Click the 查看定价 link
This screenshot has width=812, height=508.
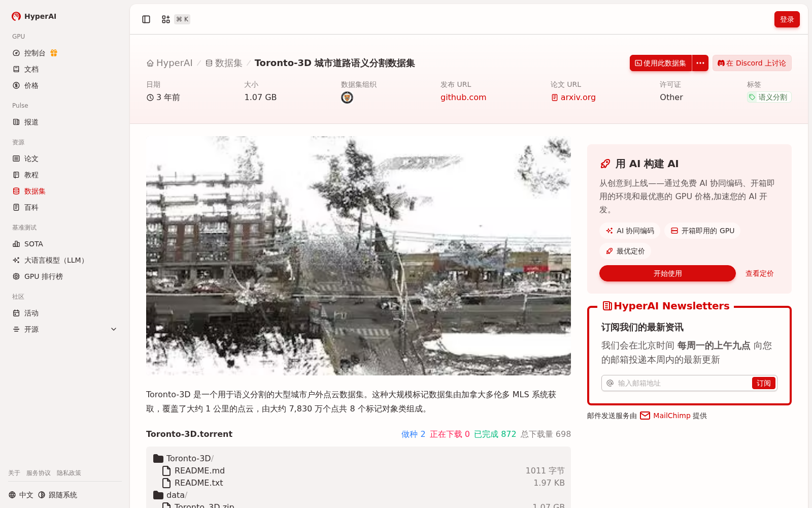point(759,273)
